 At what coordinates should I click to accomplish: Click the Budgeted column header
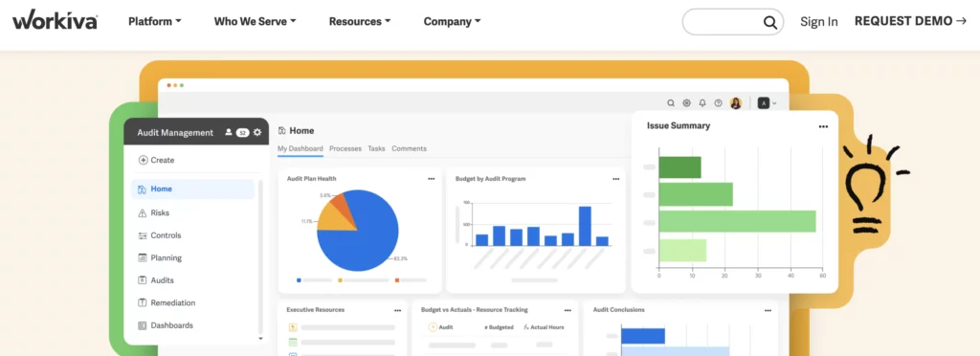click(499, 326)
